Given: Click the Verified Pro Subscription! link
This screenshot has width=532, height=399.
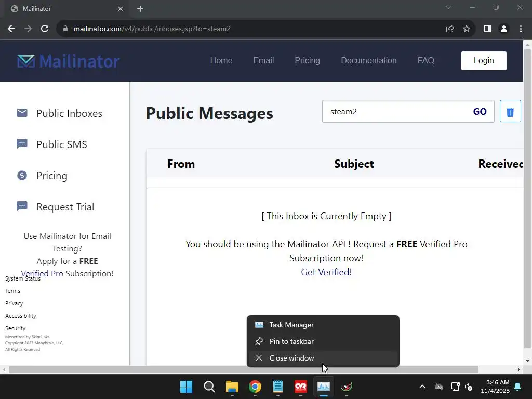Looking at the screenshot, I should tap(67, 273).
